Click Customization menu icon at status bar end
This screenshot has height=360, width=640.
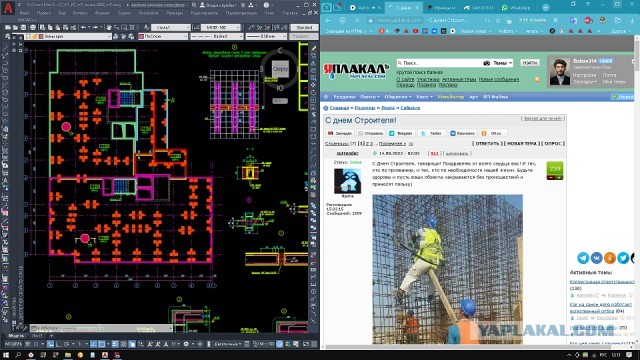pyautogui.click(x=315, y=344)
